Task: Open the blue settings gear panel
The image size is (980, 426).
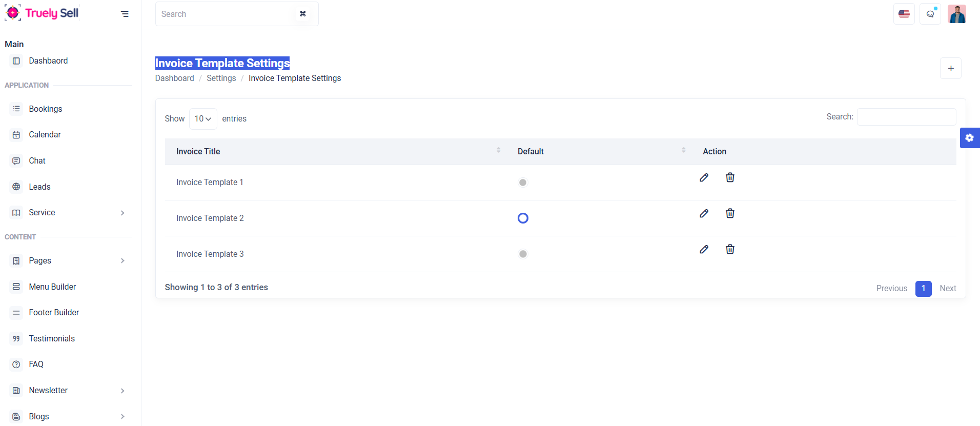Action: coord(969,138)
